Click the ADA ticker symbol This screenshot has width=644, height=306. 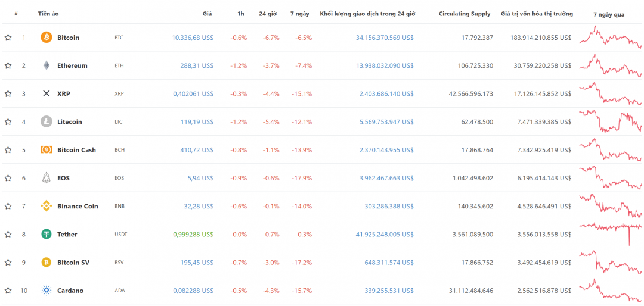click(119, 291)
